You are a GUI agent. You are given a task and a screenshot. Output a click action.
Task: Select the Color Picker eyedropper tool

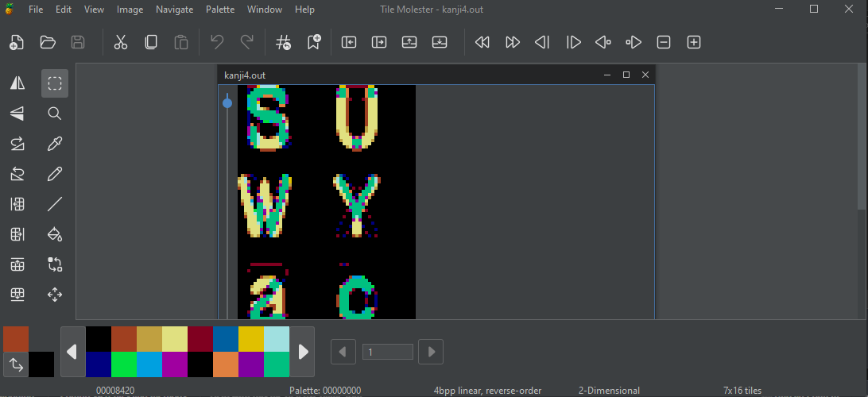(55, 144)
